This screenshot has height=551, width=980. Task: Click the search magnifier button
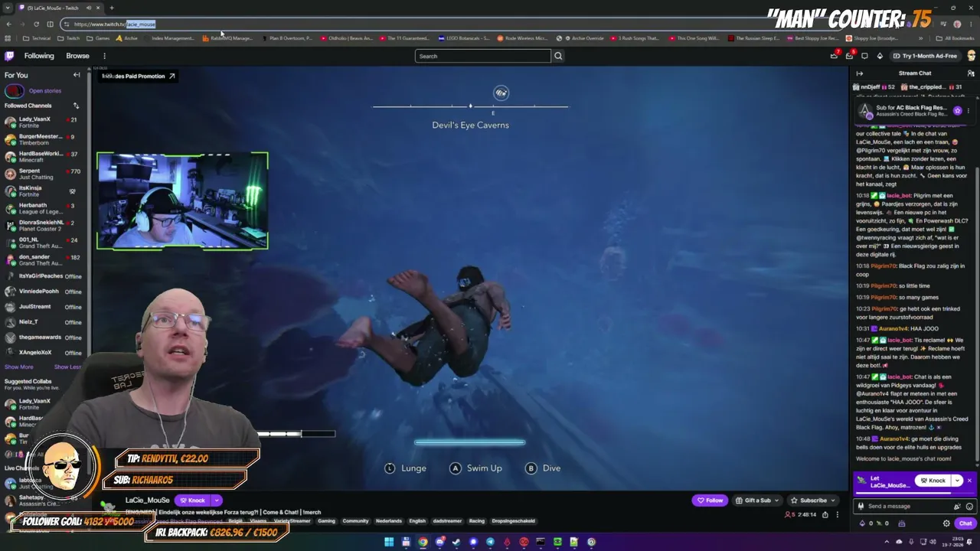click(x=558, y=56)
